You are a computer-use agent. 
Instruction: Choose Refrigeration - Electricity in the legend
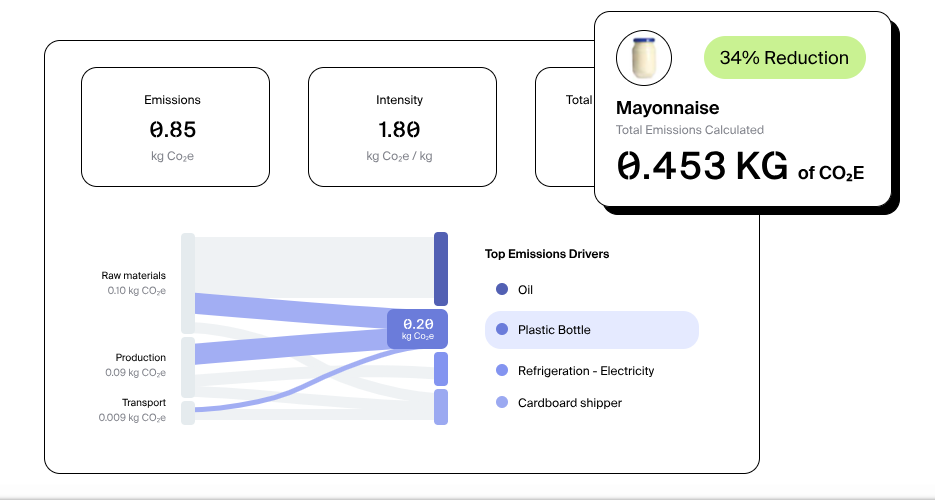(585, 371)
